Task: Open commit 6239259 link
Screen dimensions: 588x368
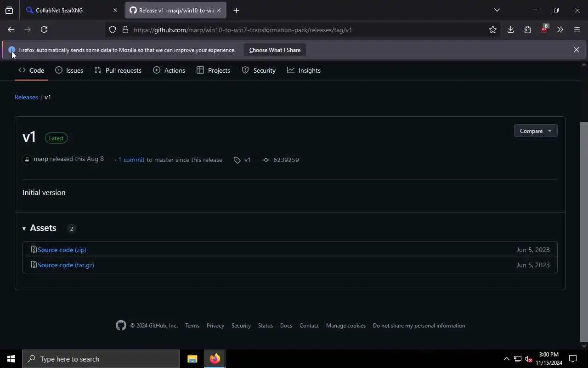Action: coord(281,160)
